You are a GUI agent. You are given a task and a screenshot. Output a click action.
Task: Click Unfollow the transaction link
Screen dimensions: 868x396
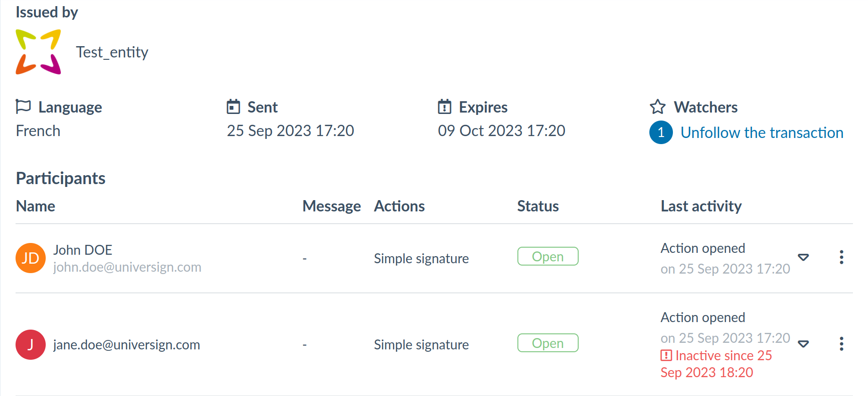click(x=762, y=133)
